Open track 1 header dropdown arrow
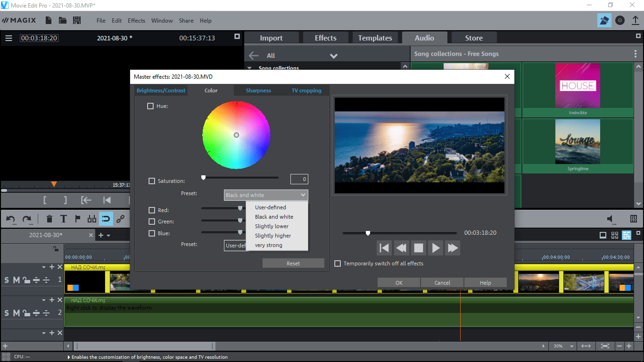The height and width of the screenshot is (362, 644). tap(44, 267)
